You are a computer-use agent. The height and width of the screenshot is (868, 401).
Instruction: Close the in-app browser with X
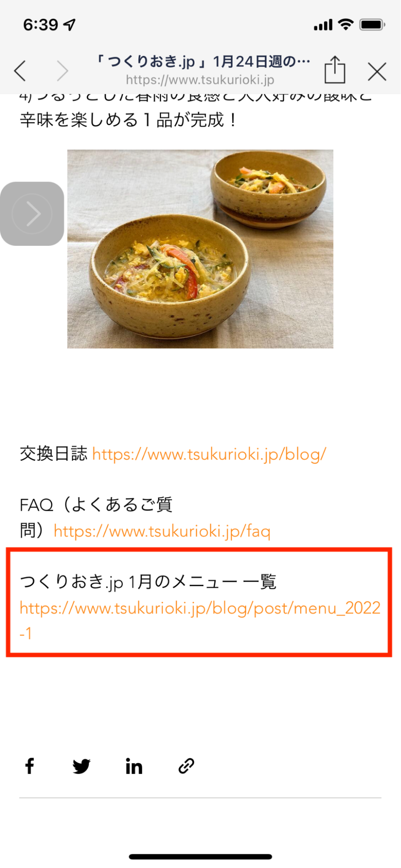pos(377,72)
